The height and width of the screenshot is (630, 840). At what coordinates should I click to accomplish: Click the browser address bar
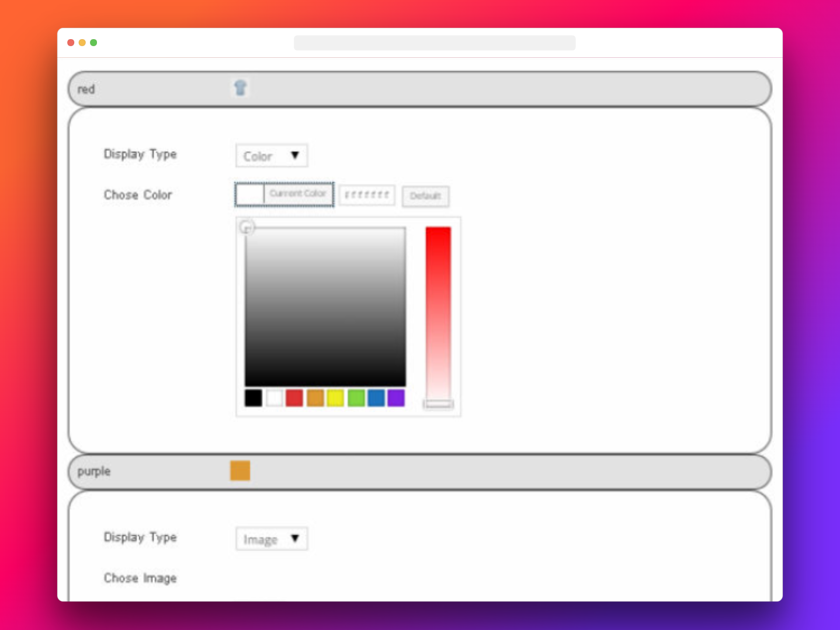(435, 43)
